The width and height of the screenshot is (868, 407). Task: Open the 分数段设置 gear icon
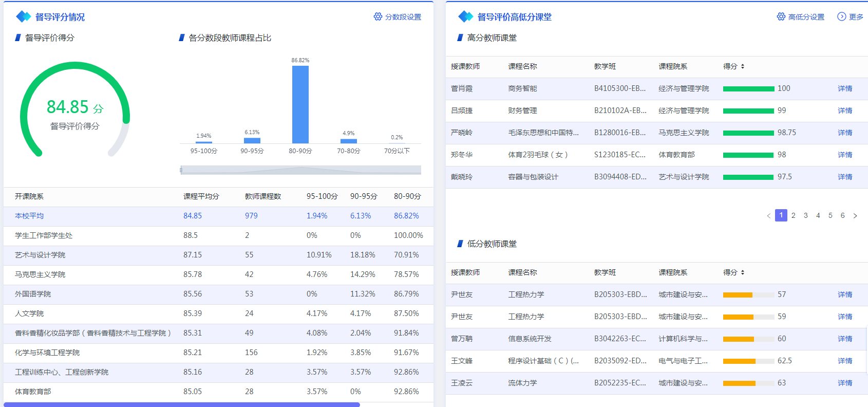click(378, 17)
